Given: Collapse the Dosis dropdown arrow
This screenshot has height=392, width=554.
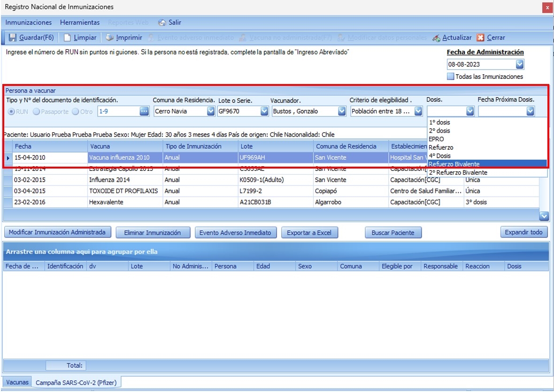Looking at the screenshot, I should click(x=470, y=111).
